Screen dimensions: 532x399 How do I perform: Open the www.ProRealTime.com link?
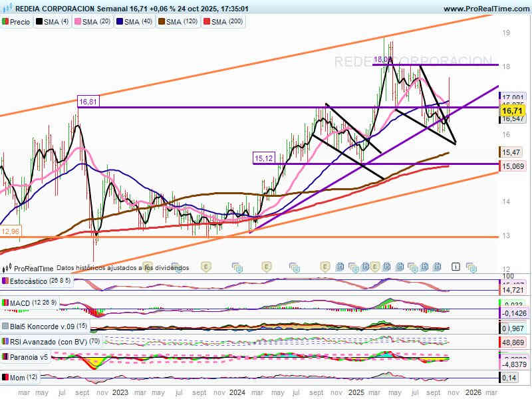click(485, 9)
